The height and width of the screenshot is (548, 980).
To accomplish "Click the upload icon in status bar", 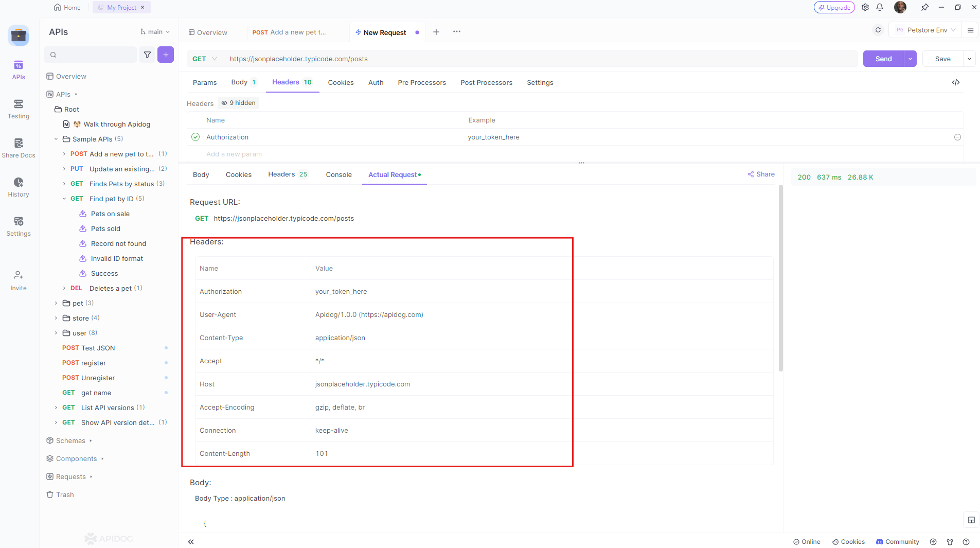I will click(933, 542).
